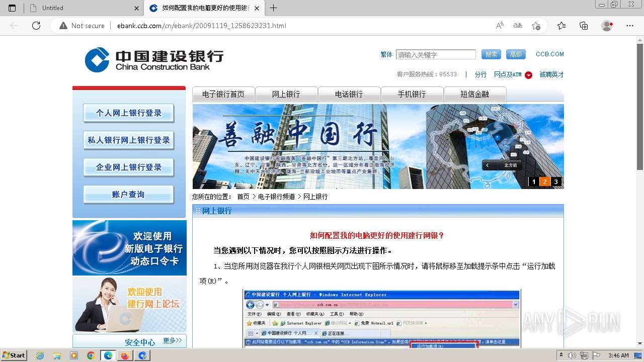
Task: Open the CCB.COM link
Action: [x=550, y=54]
